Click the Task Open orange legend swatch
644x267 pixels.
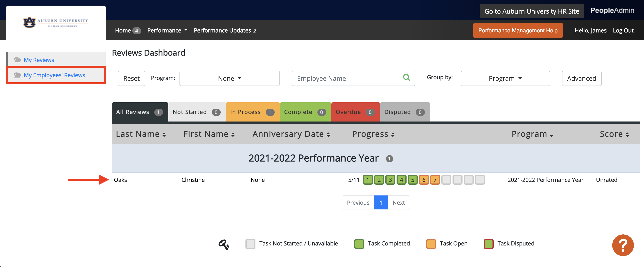[x=431, y=244]
